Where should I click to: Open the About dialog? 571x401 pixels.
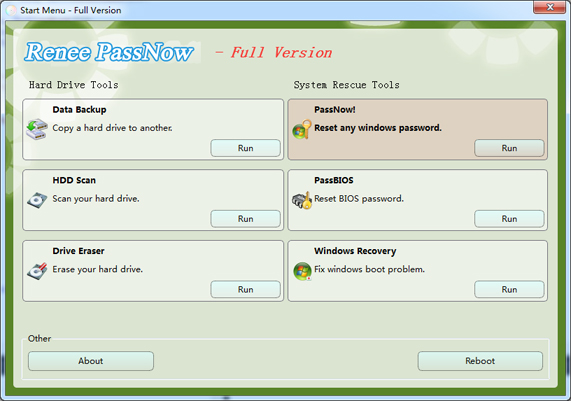(x=91, y=361)
